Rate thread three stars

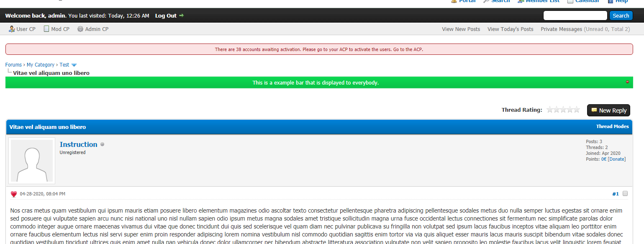click(x=563, y=110)
